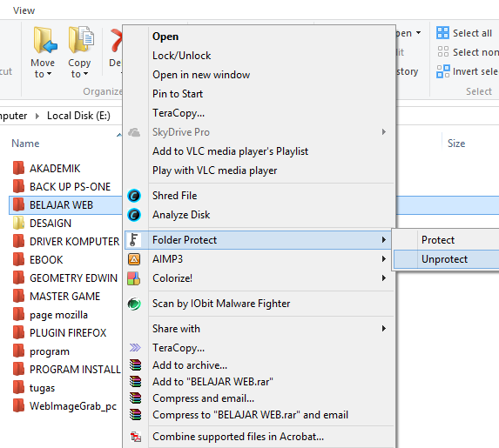
Task: Expand the SkyDrive Pro submenu arrow
Action: coord(384,132)
